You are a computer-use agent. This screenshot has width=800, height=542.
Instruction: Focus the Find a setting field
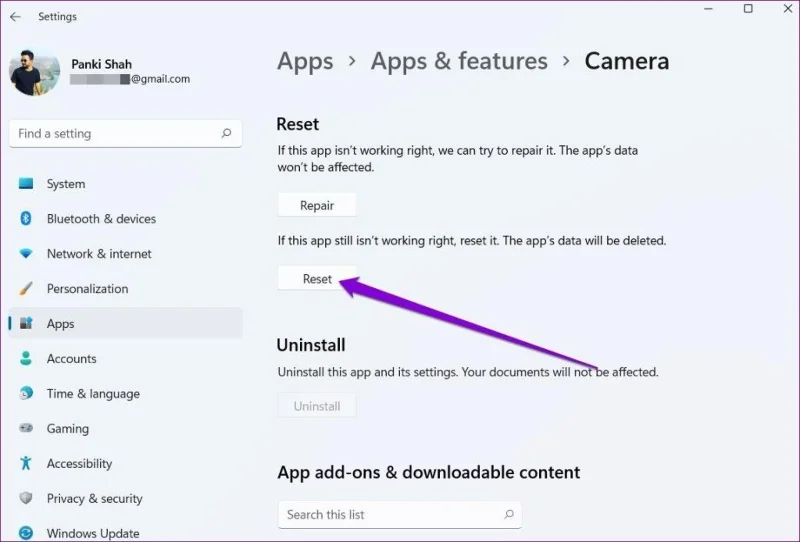click(126, 133)
